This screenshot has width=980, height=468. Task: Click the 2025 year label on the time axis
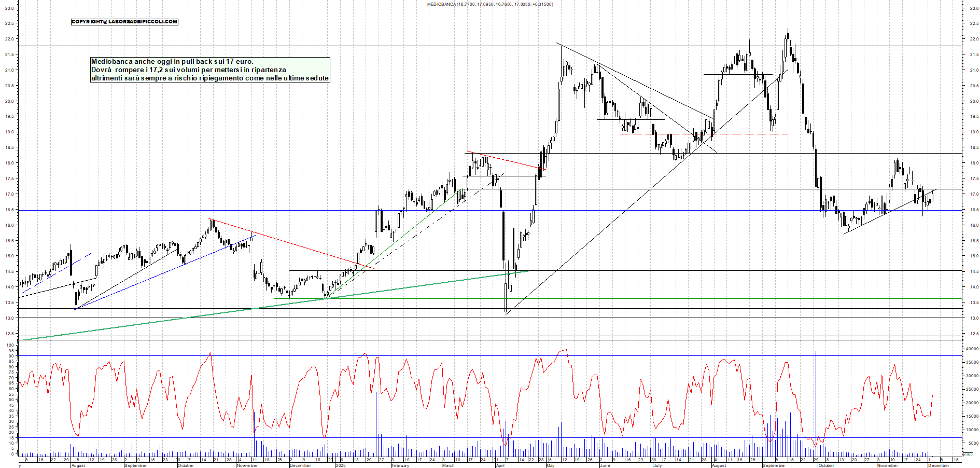coord(340,465)
